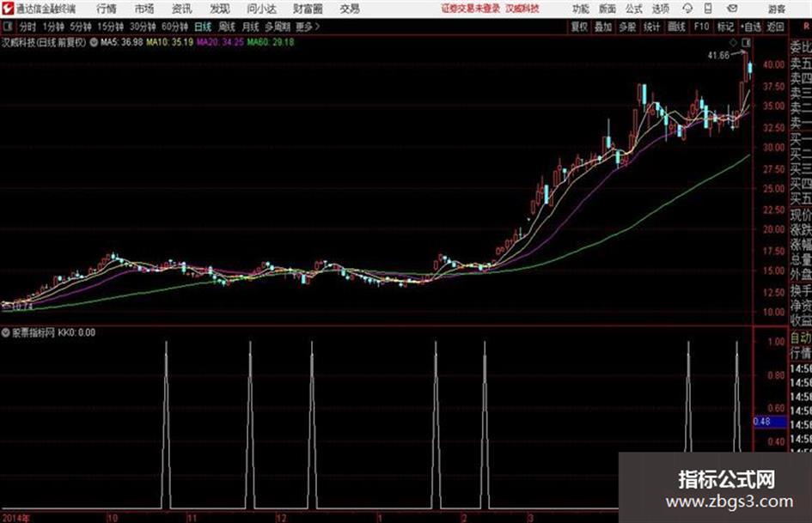Click the 通达信 red logo icon

(x=7, y=9)
